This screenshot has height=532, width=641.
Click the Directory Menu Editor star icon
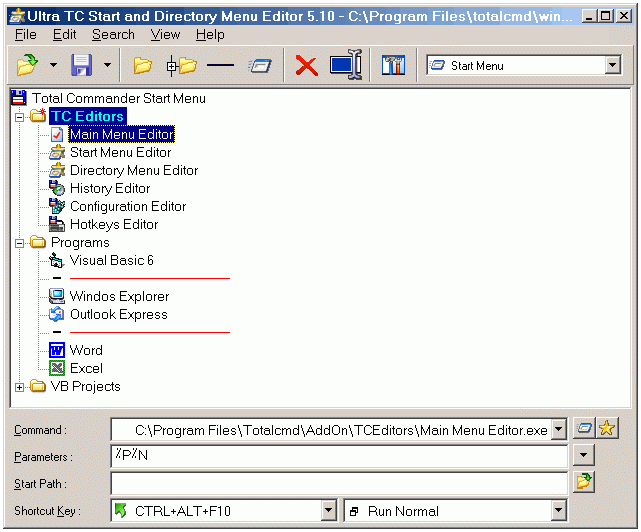[57, 171]
